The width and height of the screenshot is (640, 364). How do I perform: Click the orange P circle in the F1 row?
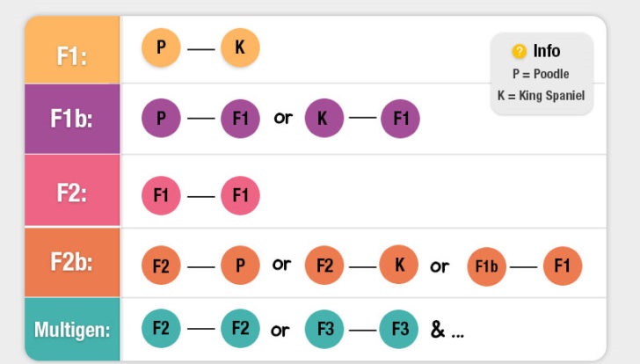(161, 47)
